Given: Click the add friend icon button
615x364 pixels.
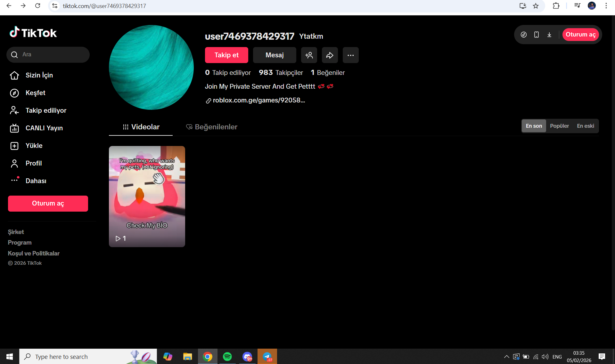Looking at the screenshot, I should pos(309,55).
